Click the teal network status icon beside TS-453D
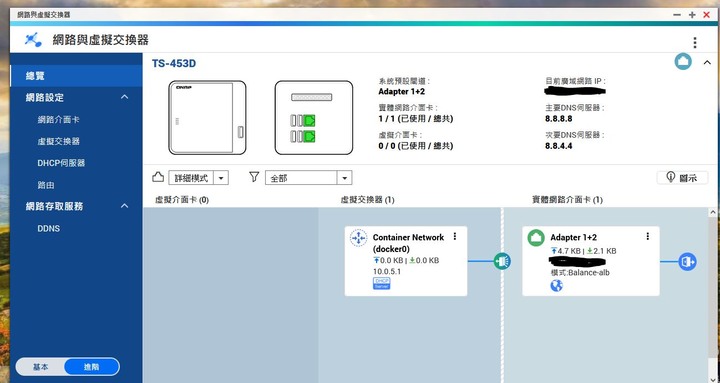Screen dimensions: 720x383 [683, 62]
